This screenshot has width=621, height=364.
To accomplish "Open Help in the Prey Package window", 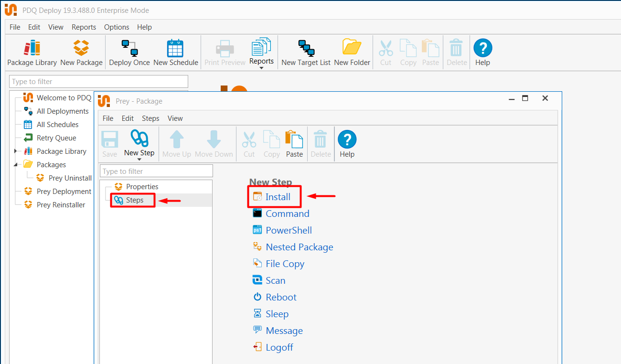I will [x=347, y=144].
